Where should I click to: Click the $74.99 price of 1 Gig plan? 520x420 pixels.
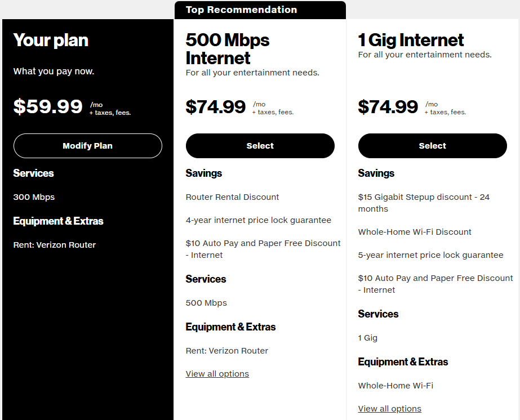(x=388, y=106)
